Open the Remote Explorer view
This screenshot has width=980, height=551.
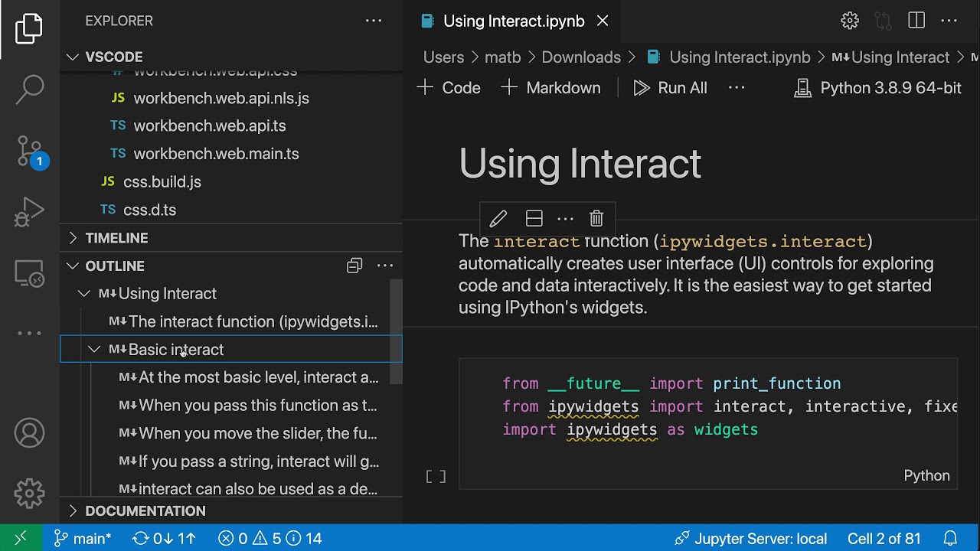pos(29,273)
